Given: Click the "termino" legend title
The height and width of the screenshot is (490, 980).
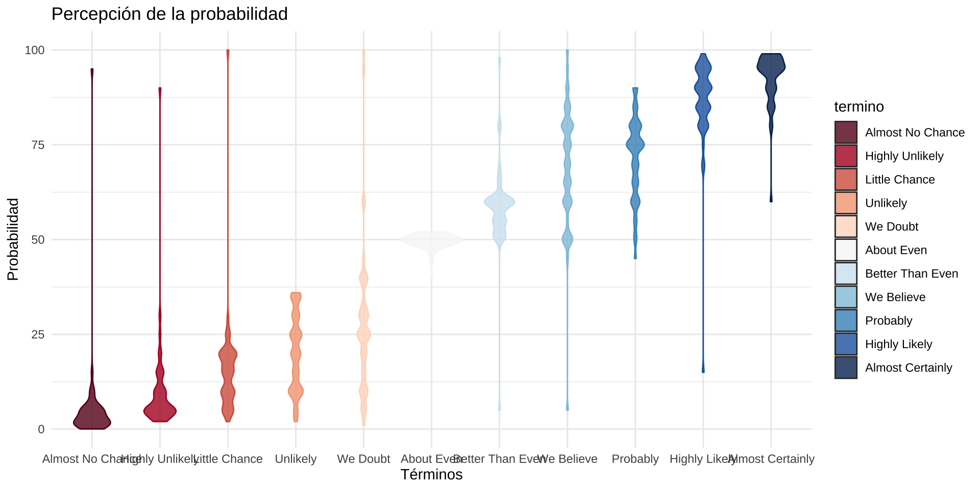Looking at the screenshot, I should coord(859,107).
